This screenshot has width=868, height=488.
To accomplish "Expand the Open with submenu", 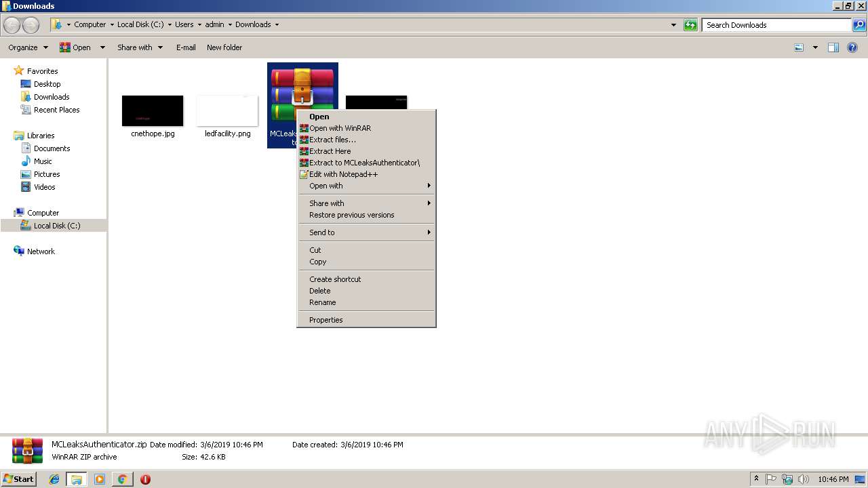I will (366, 186).
